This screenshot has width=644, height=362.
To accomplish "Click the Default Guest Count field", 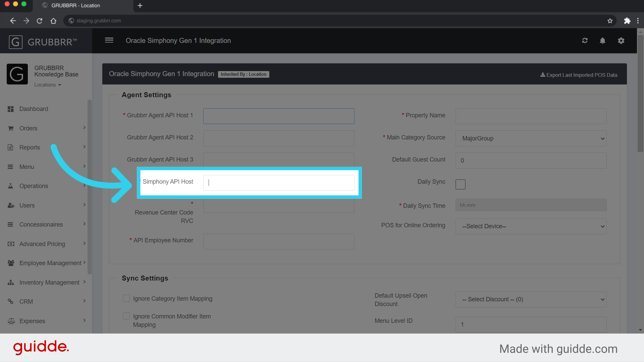I will [531, 161].
